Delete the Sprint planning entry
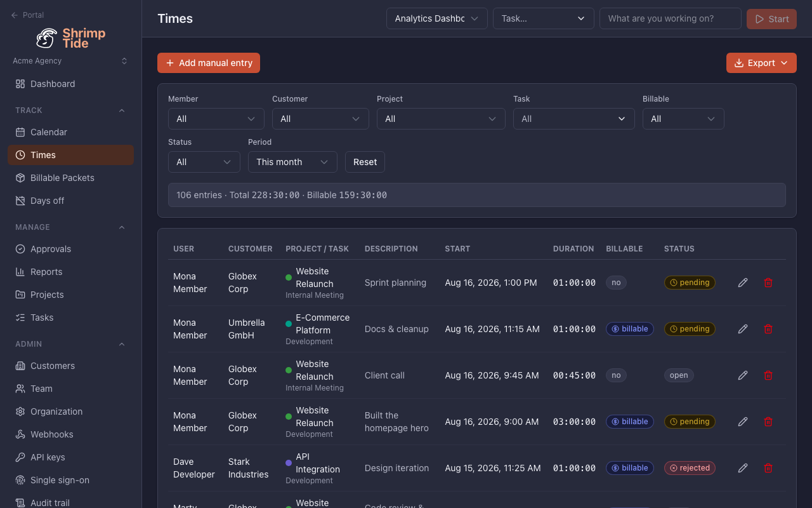The image size is (812, 508). click(x=768, y=283)
